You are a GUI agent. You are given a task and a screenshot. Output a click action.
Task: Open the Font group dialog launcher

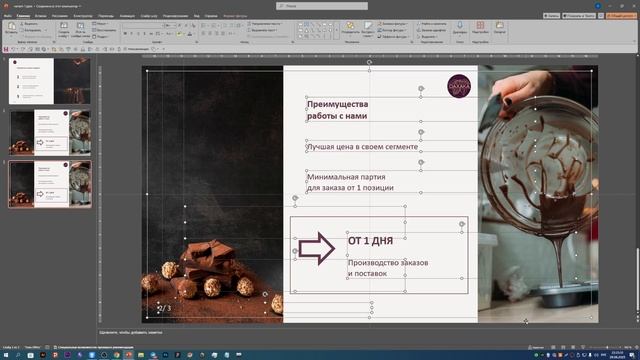197,42
